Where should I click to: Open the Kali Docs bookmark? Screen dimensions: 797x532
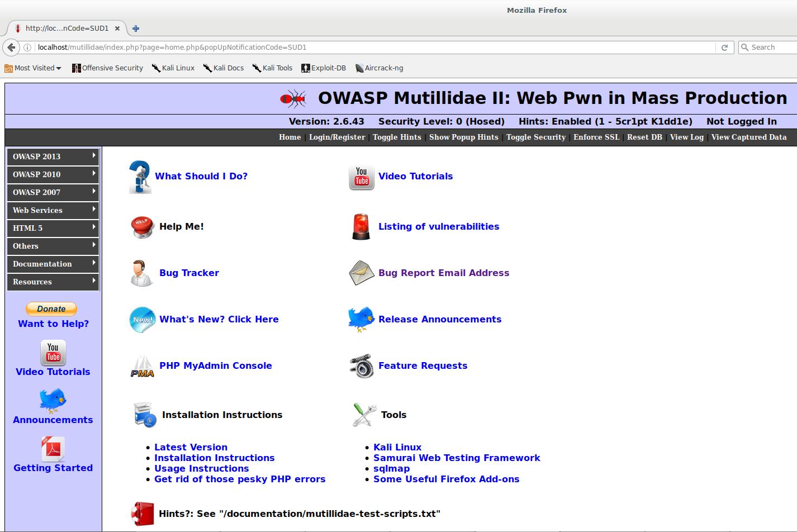[x=223, y=68]
